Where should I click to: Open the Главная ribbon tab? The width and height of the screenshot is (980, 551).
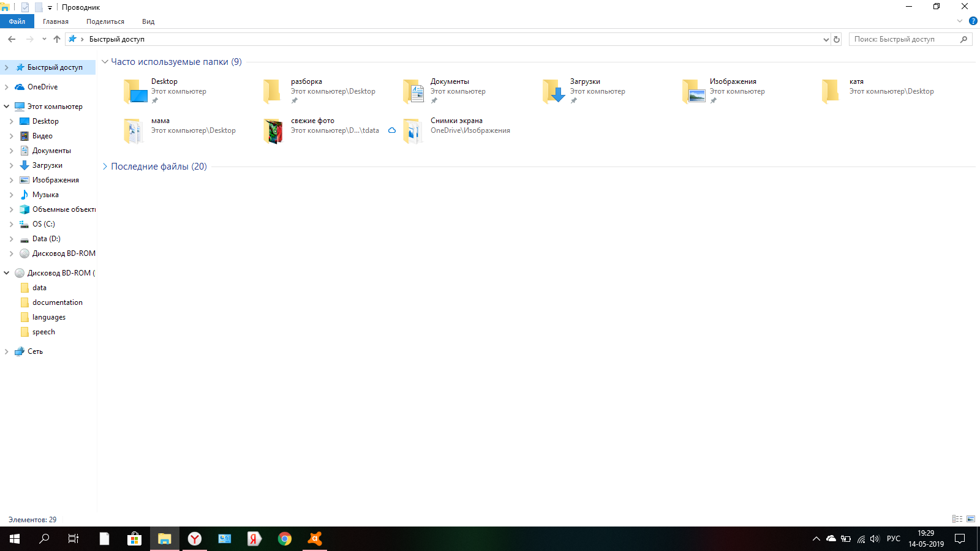(56, 21)
